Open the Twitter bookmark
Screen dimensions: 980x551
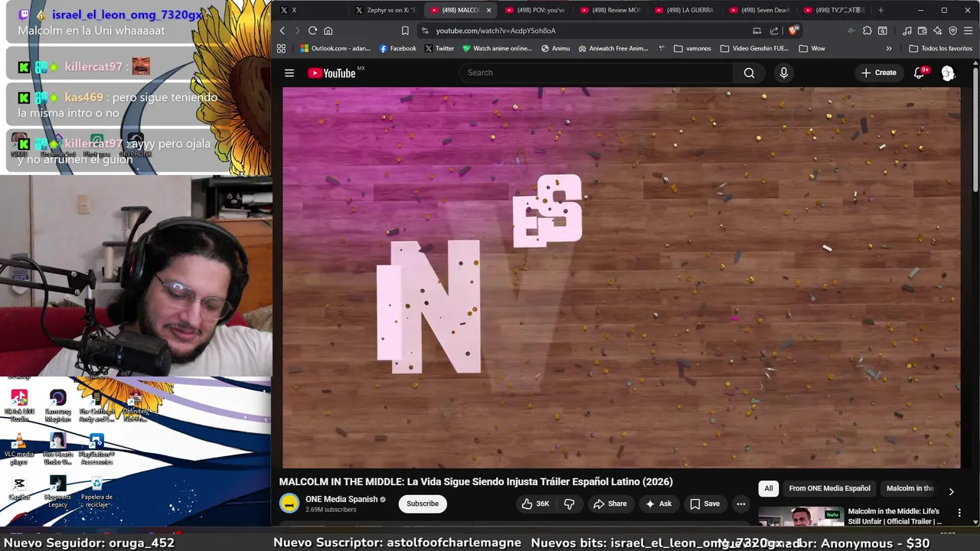439,48
